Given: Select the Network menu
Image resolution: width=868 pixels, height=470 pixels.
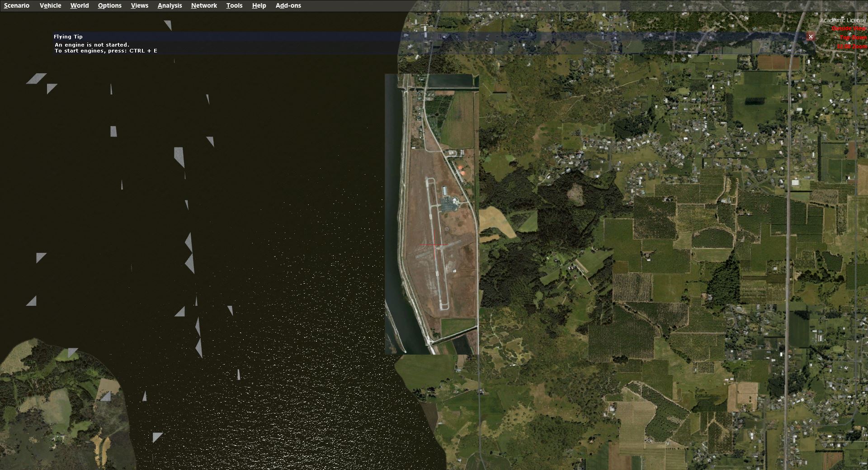Looking at the screenshot, I should [204, 5].
